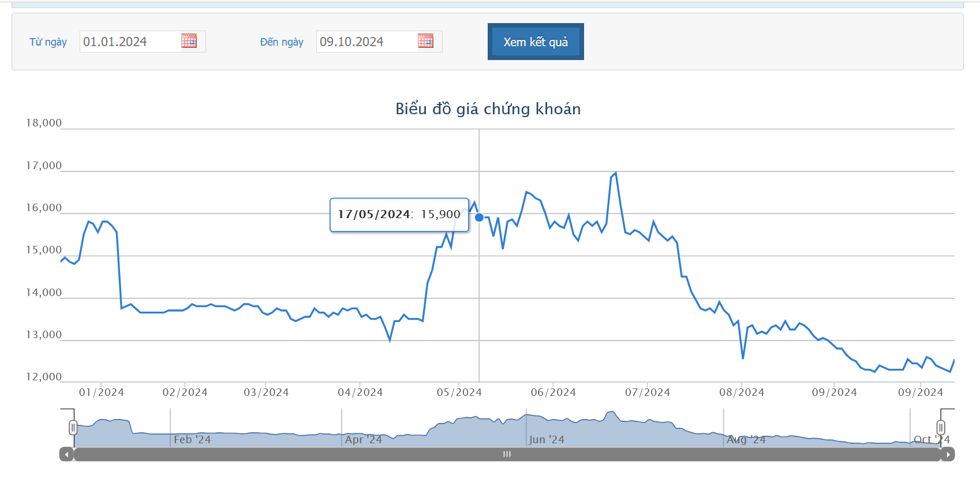Open the calendar picker for Đến ngày
Screen dimensions: 980x479
425,41
